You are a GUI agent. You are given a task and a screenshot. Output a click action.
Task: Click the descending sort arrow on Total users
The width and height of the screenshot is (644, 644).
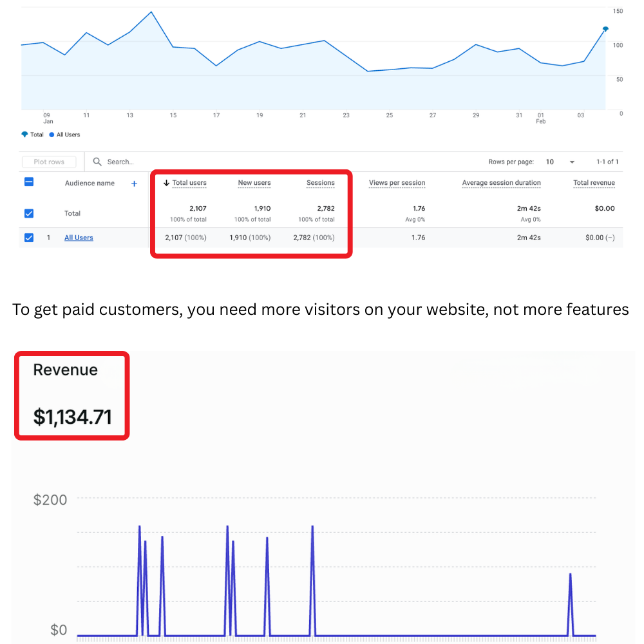(x=166, y=182)
